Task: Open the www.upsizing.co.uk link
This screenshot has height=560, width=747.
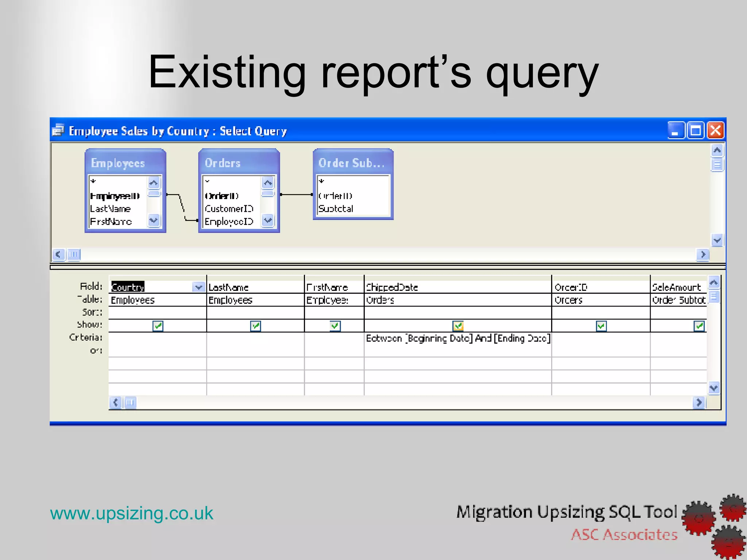Action: click(x=132, y=513)
